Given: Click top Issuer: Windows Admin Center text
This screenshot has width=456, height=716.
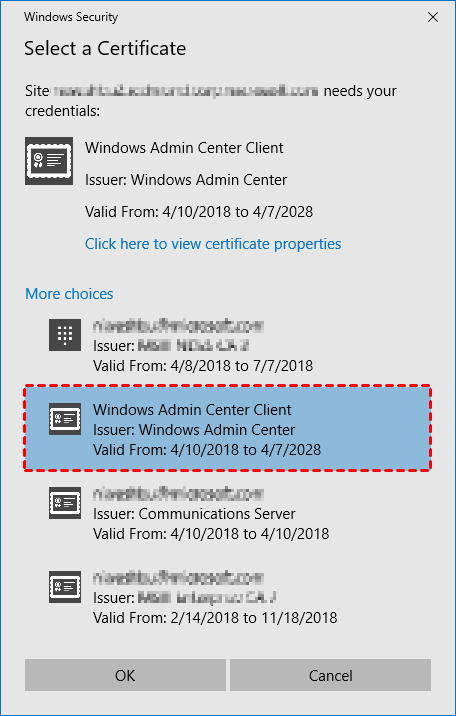Looking at the screenshot, I should pos(186,180).
